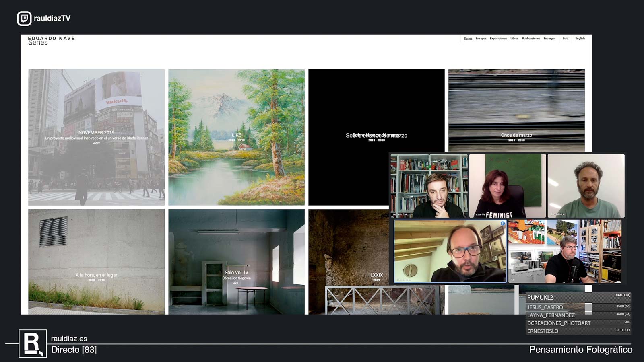Click the R logo next to rauldiaz.es
Image resolution: width=644 pixels, height=362 pixels.
[x=33, y=344]
